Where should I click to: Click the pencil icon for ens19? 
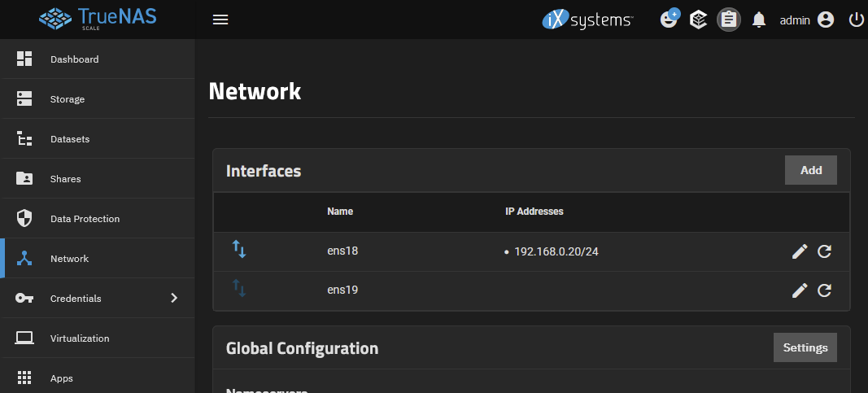(800, 290)
